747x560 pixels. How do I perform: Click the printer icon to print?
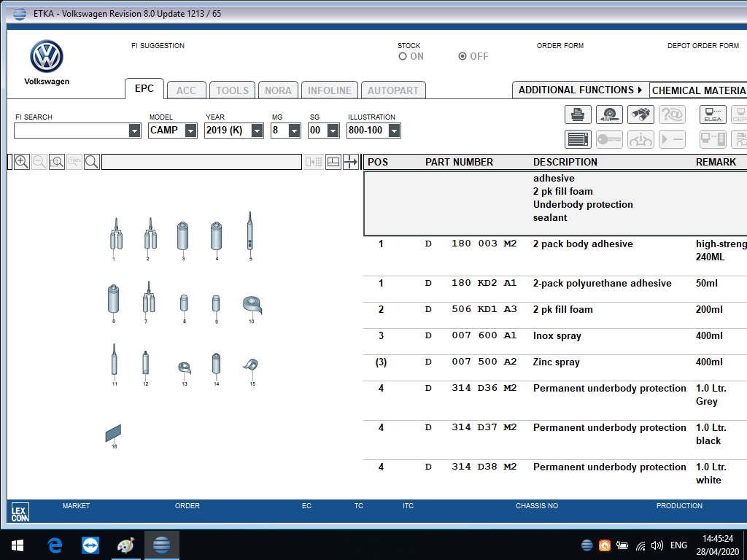578,114
